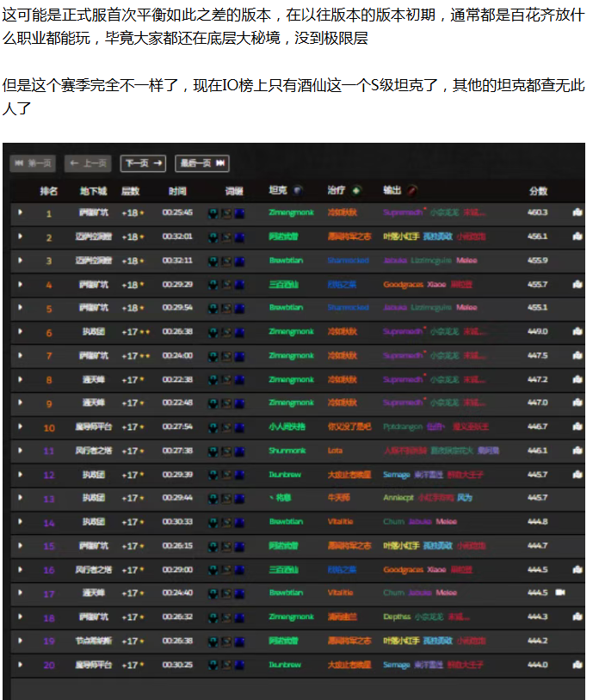Go to next page with 下一页 button
The image size is (593, 700).
pos(142,163)
